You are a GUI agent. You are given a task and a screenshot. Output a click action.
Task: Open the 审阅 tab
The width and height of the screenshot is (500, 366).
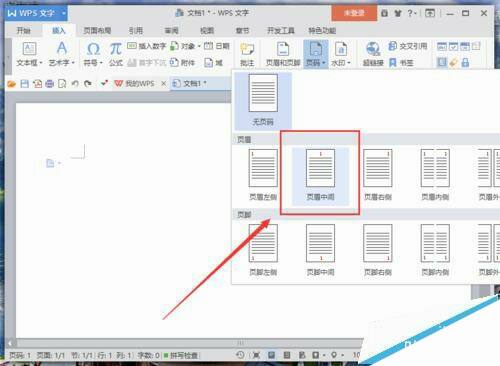(171, 31)
